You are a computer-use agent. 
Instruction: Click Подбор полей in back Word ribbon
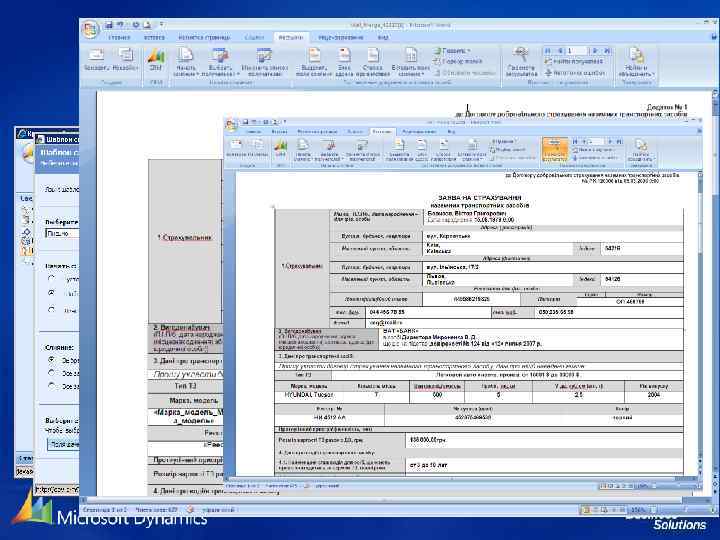click(x=457, y=61)
